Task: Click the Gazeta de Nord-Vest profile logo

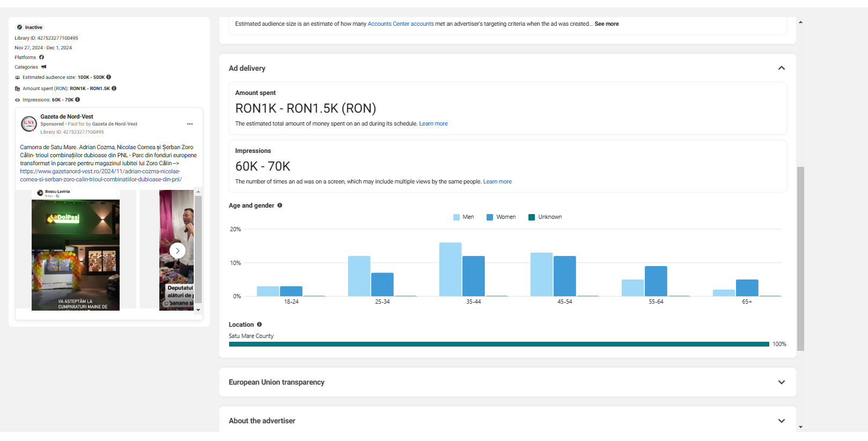Action: click(29, 123)
